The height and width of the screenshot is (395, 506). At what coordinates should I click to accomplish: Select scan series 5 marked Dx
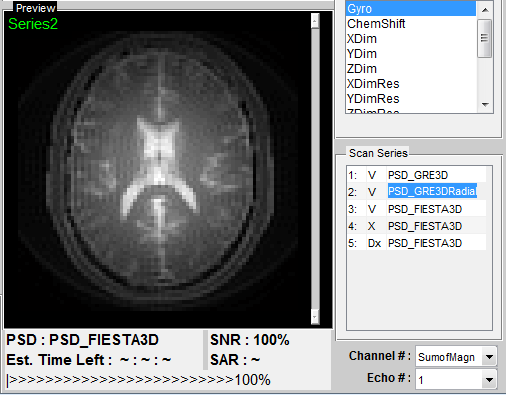point(416,243)
